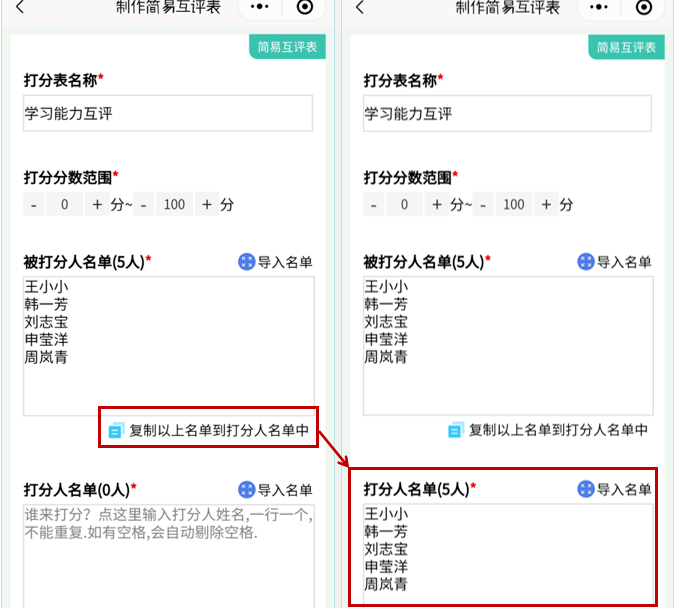The image size is (678, 608).
Task: Click into 被打分人名单 text area in right panel
Action: (508, 346)
